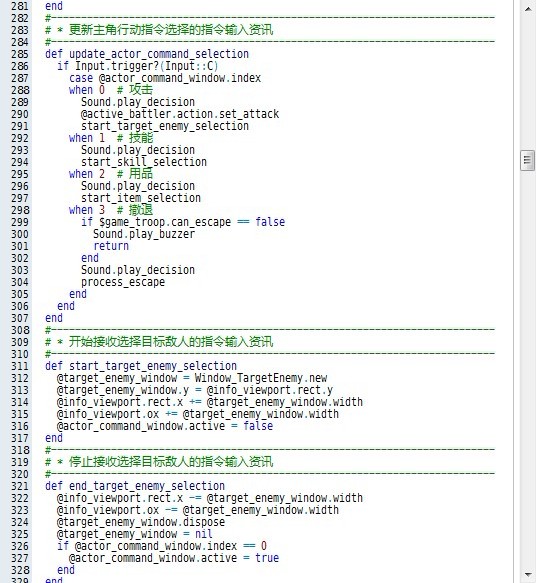Click 'start_target_enemy_selection' on line 291
The image size is (536, 583).
click(x=165, y=126)
